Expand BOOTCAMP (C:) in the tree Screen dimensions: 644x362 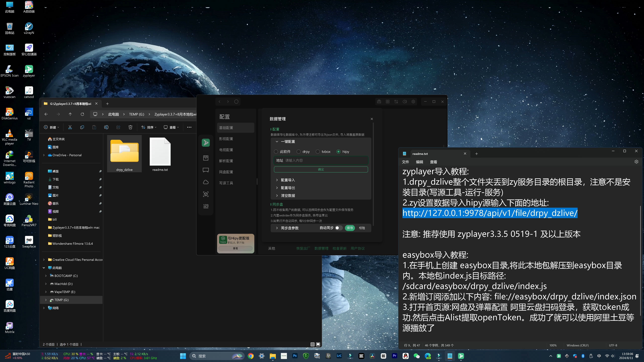(46, 276)
